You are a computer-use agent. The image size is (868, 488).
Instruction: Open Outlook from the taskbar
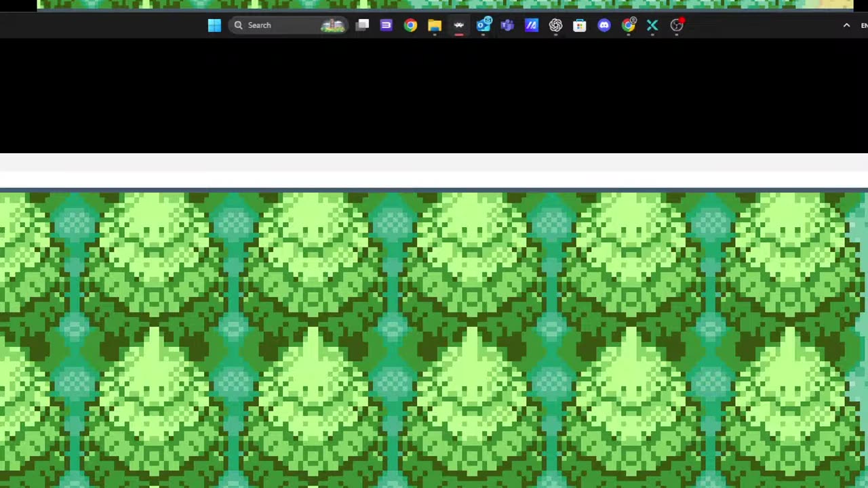(484, 25)
